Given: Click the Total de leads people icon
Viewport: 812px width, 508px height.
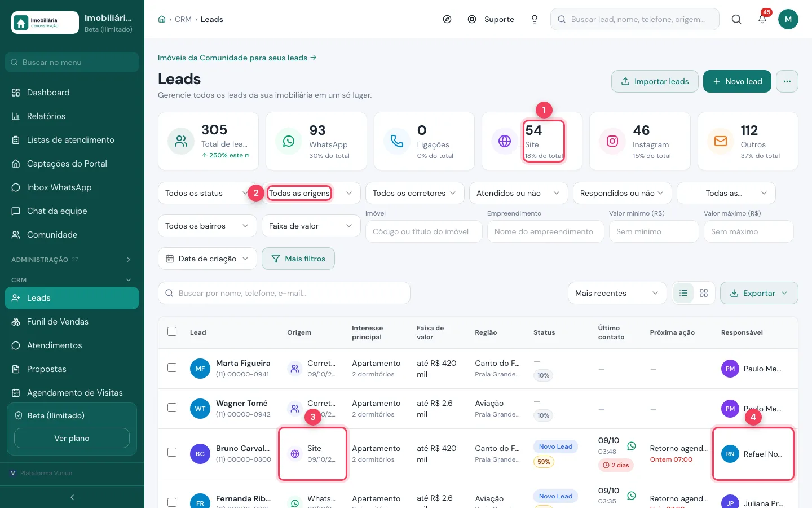Looking at the screenshot, I should 181,141.
